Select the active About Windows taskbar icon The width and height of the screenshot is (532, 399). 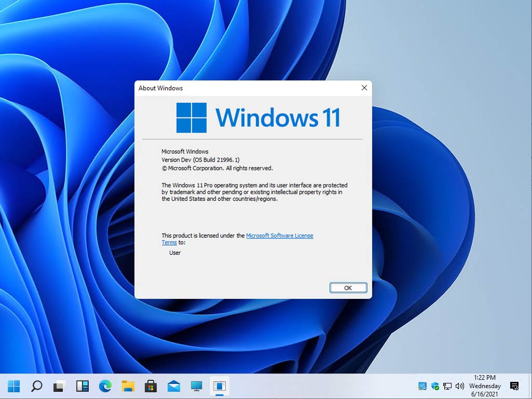(219, 386)
